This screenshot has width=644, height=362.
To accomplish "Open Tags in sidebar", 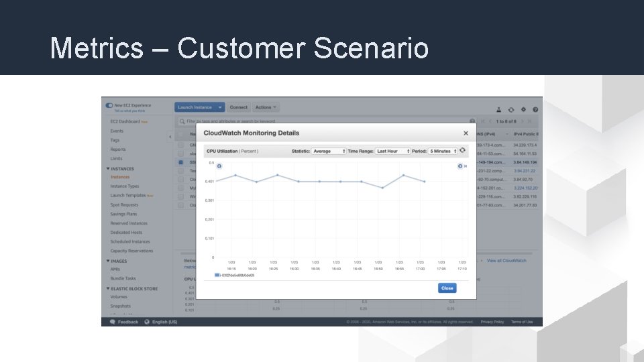I will pos(115,140).
